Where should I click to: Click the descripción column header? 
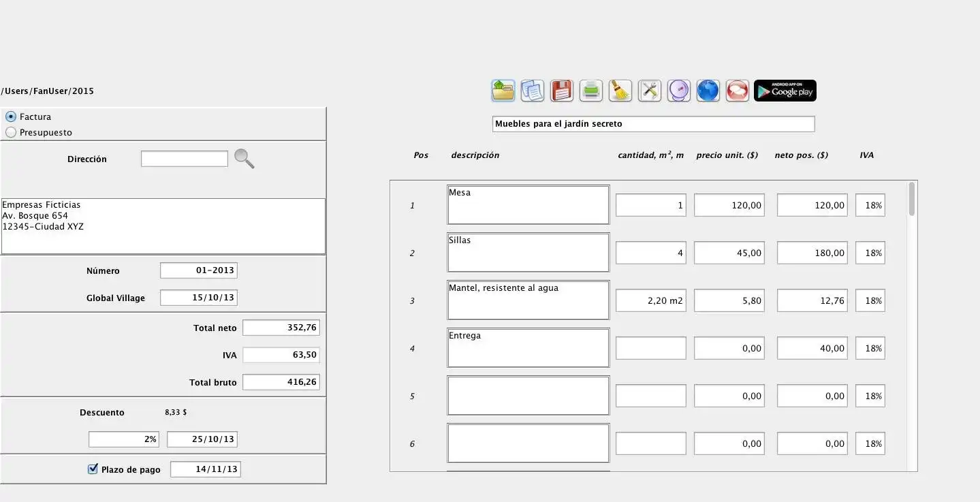click(x=475, y=155)
